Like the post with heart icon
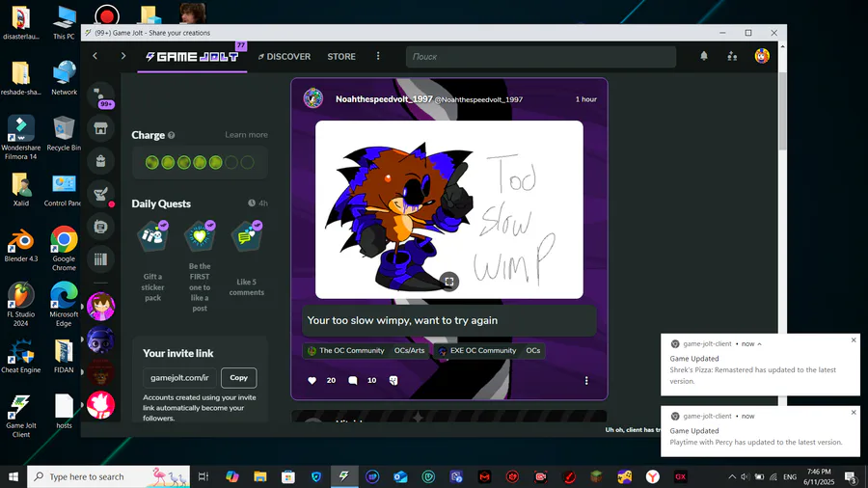 point(312,380)
